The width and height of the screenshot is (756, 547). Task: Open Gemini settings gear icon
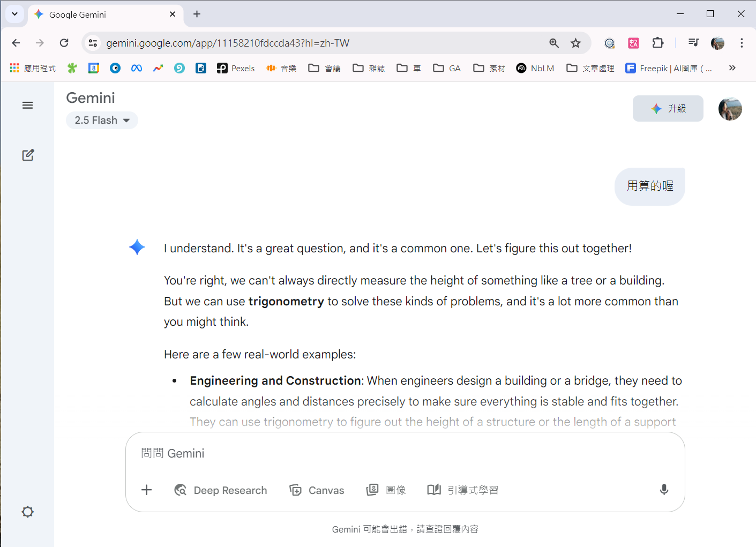coord(27,512)
